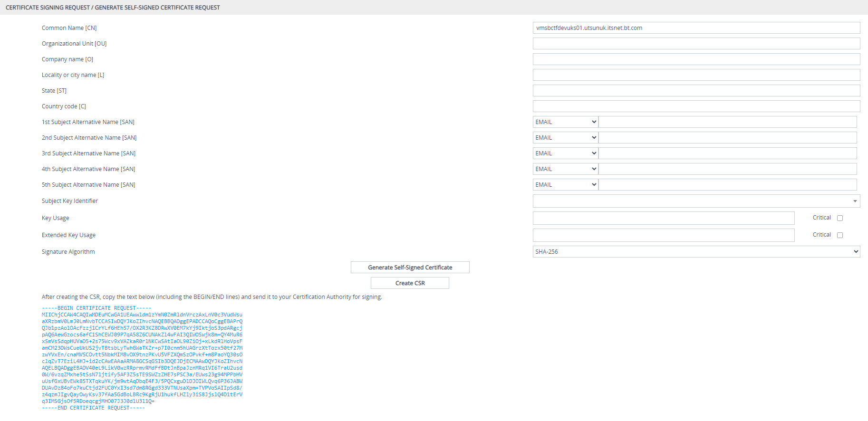Select the Locality or city name field
Screen dimensions: 868x421
(696, 75)
